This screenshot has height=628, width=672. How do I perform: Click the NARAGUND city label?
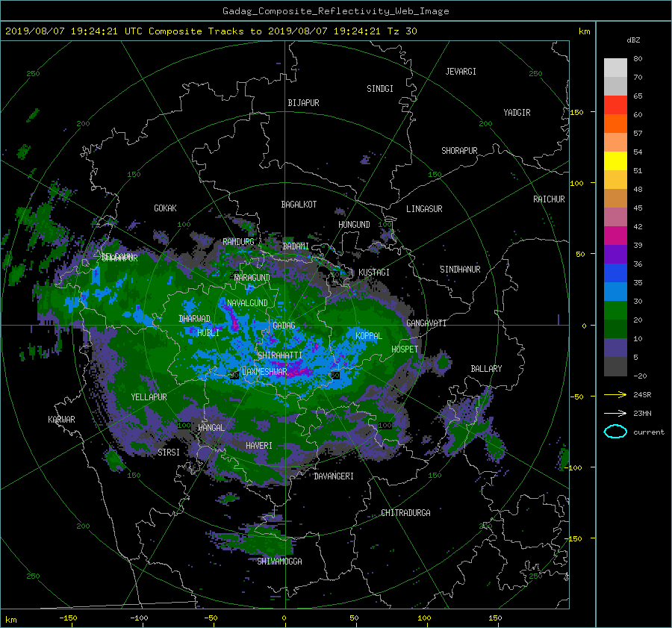[x=252, y=278]
